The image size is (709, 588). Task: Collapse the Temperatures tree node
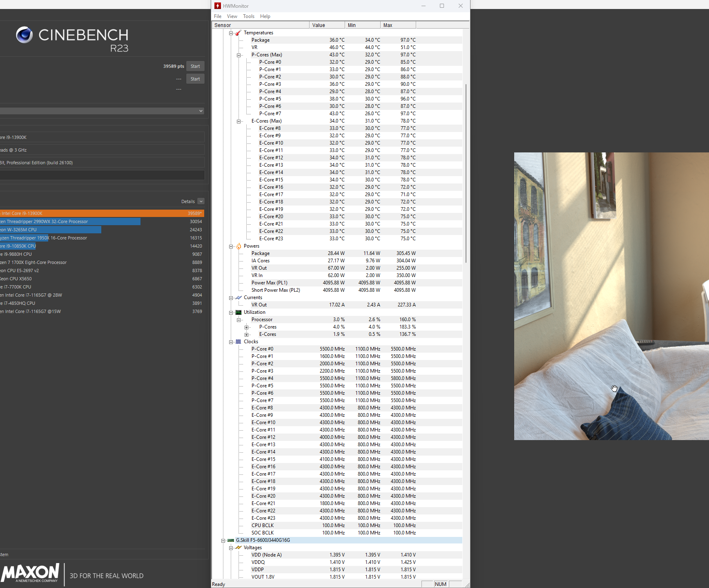coord(231,33)
